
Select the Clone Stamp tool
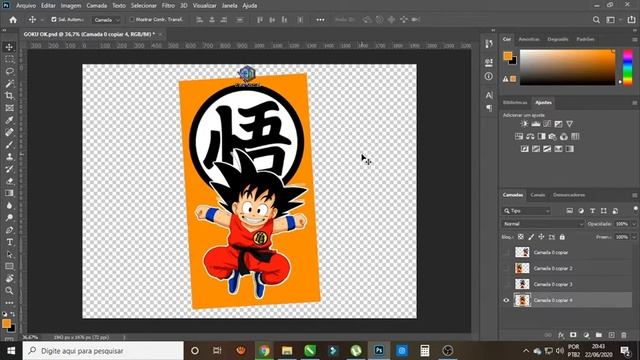(x=9, y=157)
